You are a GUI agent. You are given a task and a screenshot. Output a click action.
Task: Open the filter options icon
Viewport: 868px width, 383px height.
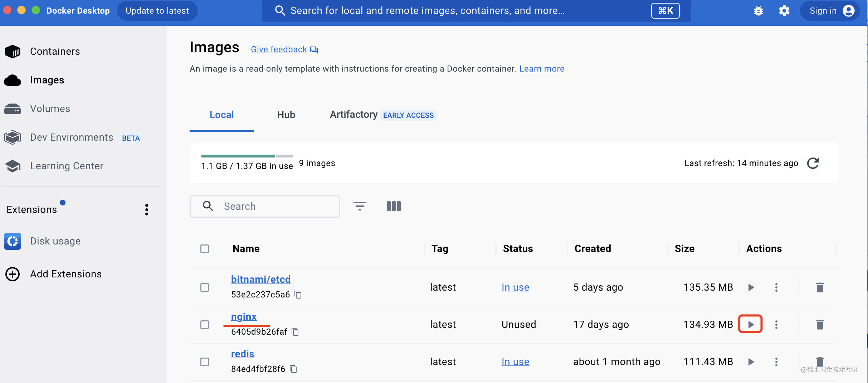(x=360, y=206)
